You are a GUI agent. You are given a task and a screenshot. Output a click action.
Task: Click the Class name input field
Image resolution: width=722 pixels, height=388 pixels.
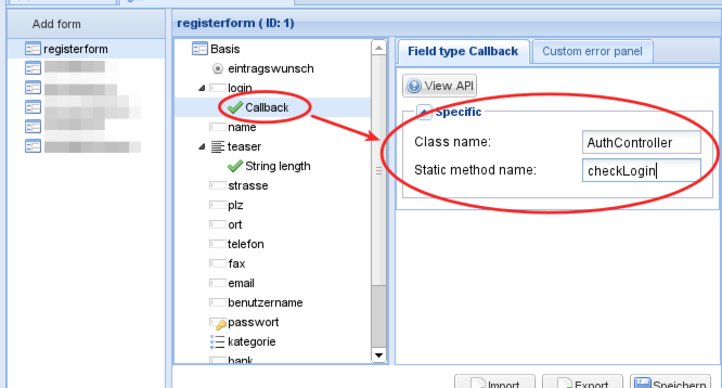pos(641,143)
